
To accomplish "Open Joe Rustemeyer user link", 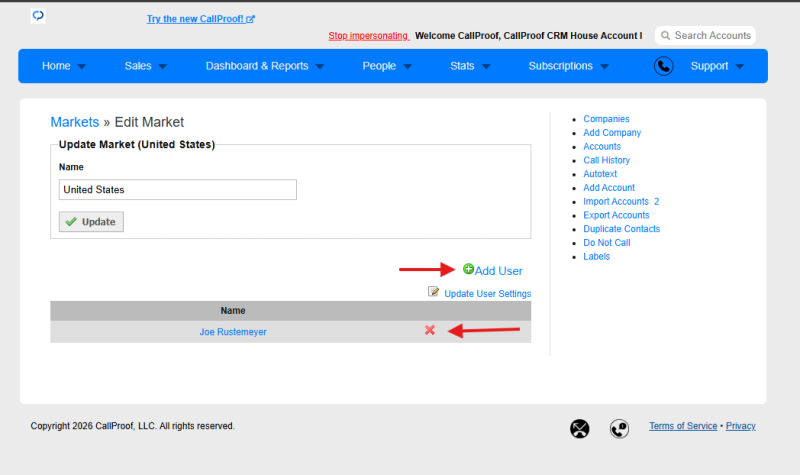I will point(233,332).
